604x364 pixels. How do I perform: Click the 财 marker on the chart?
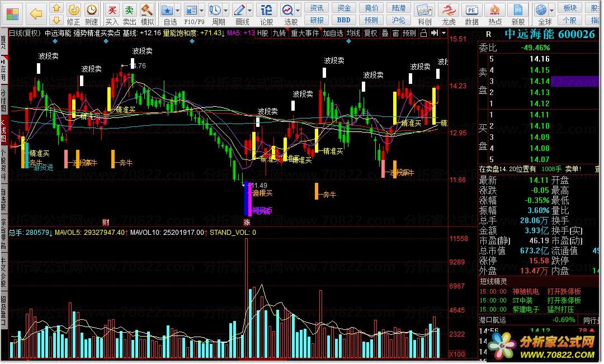(106, 222)
